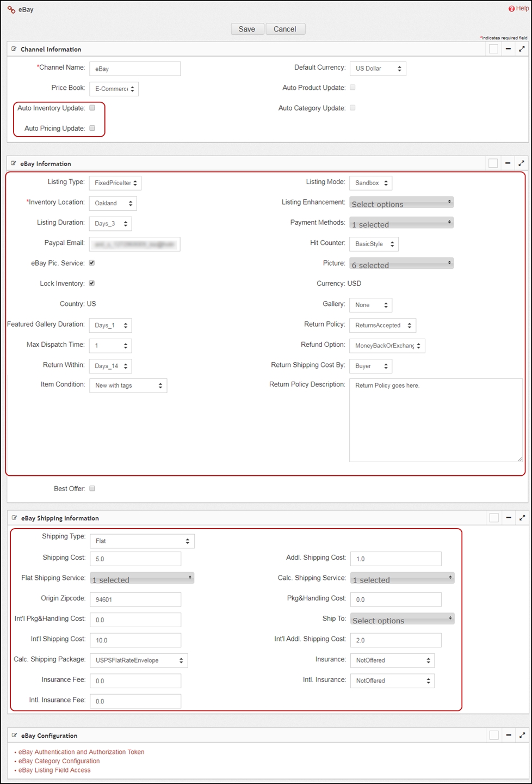Click the Return Policy Description text area
Screen dimensions: 532x784
tap(436, 420)
